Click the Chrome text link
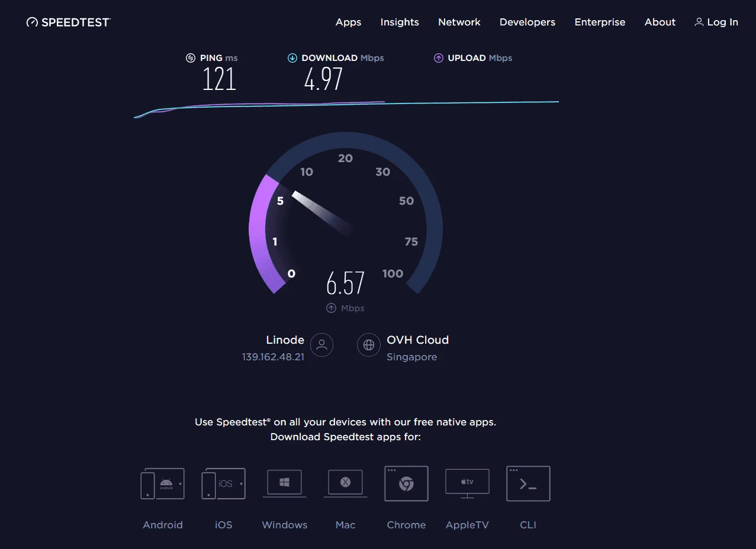This screenshot has height=549, width=756. click(406, 525)
